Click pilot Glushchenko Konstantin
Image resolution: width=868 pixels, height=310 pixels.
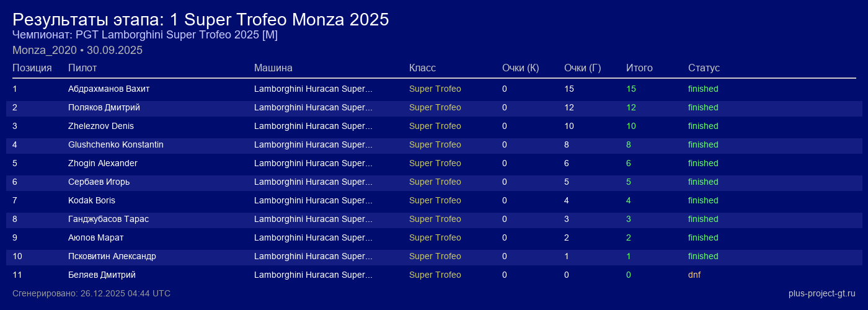click(115, 144)
